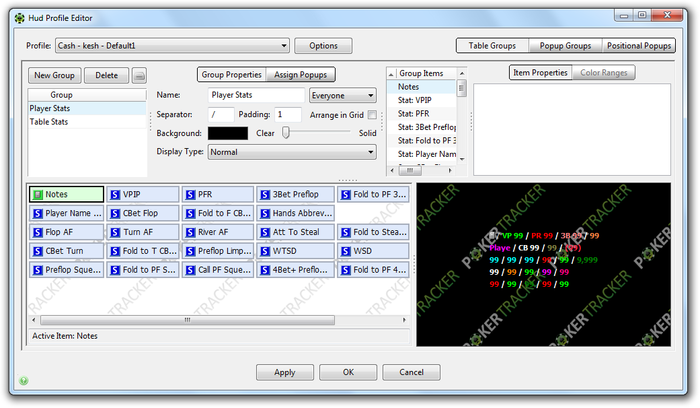Image resolution: width=700 pixels, height=408 pixels.
Task: Click the Separator input field
Action: 221,115
